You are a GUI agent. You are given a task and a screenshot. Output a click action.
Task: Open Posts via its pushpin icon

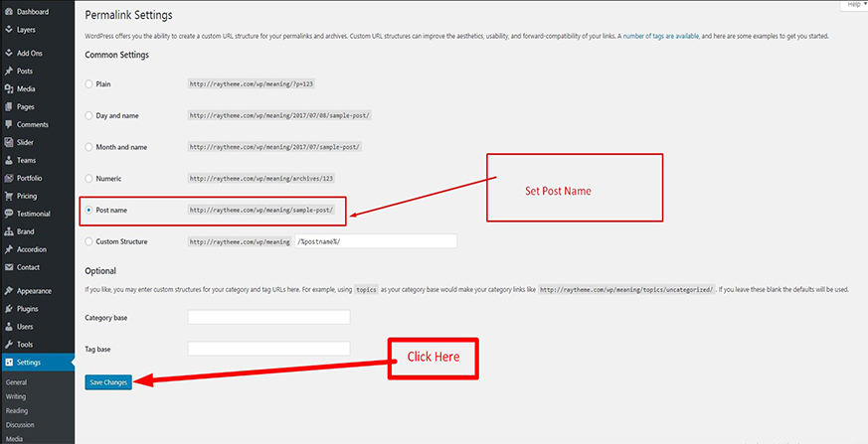click(8, 72)
